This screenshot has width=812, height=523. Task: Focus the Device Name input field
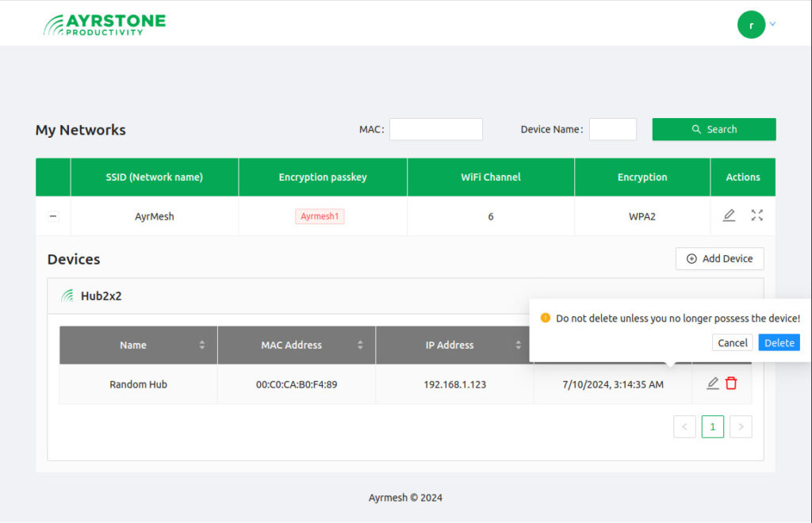click(612, 129)
